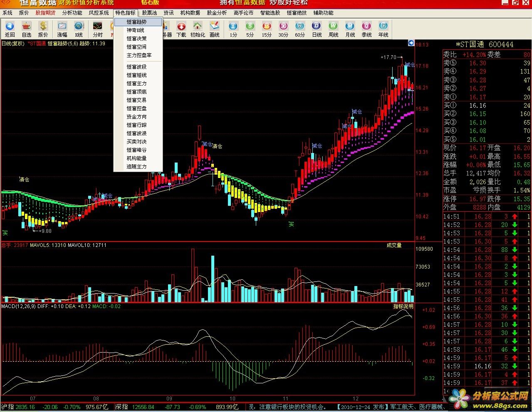Pick 恒富主力 from the menu

click(138, 84)
